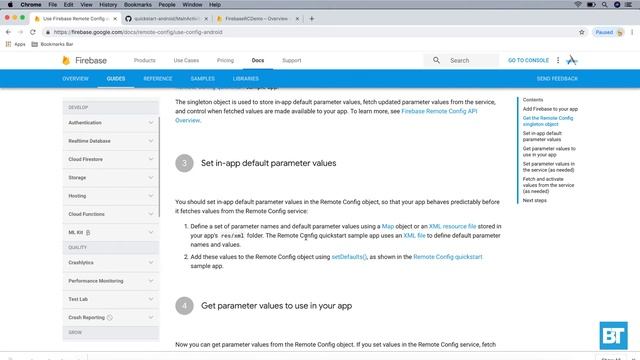Image resolution: width=640 pixels, height=360 pixels.
Task: Expand the ML Kit section
Action: [x=111, y=233]
